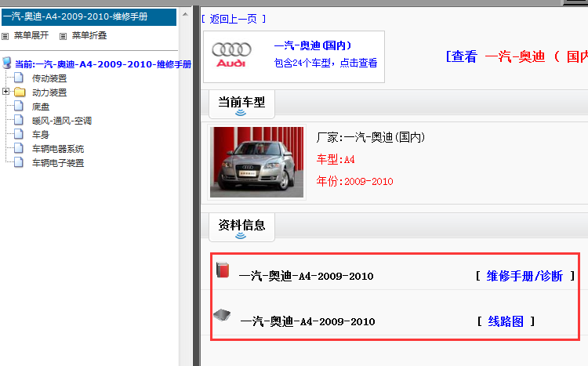Select the 资料信息 tab
This screenshot has height=366, width=588.
[x=241, y=226]
